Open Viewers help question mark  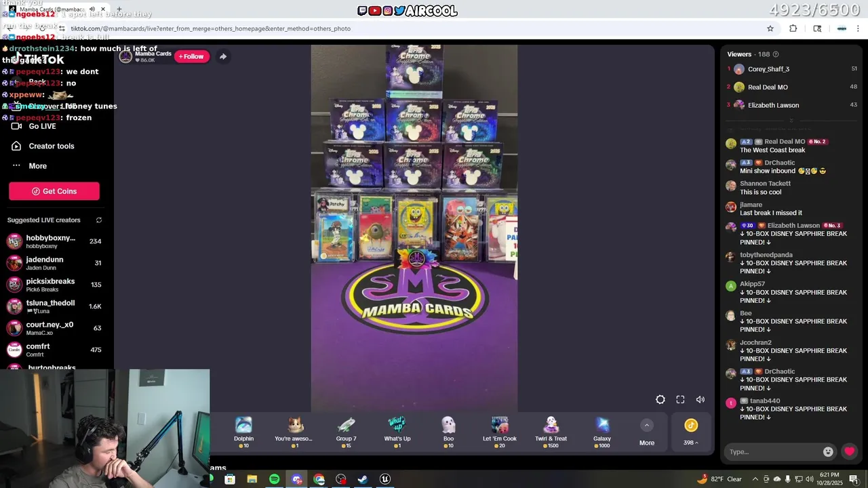pyautogui.click(x=776, y=54)
